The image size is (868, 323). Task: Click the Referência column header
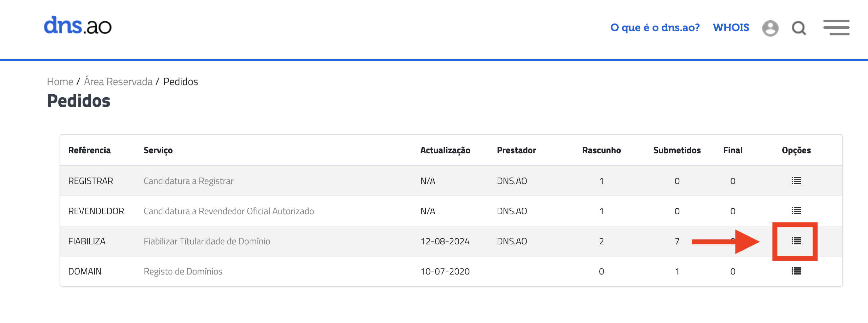click(x=89, y=150)
